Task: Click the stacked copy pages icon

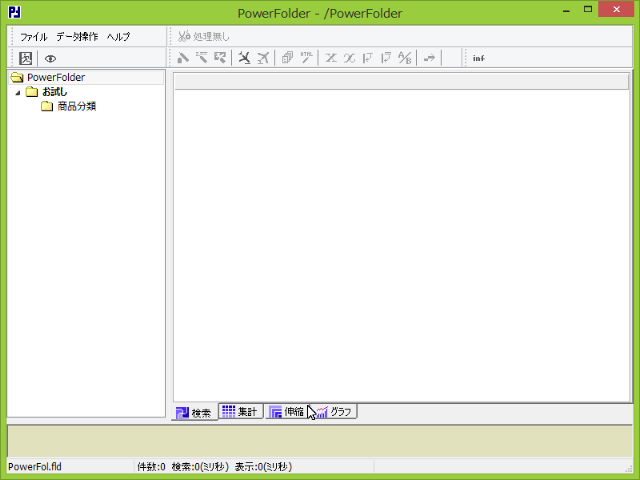Action: tap(287, 58)
